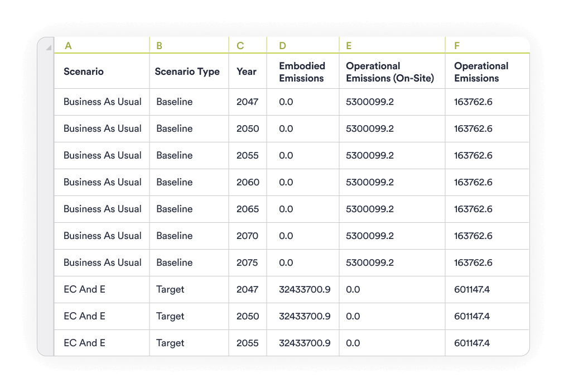The image size is (588, 392).
Task: Select the year 2070 cell
Action: click(x=248, y=236)
